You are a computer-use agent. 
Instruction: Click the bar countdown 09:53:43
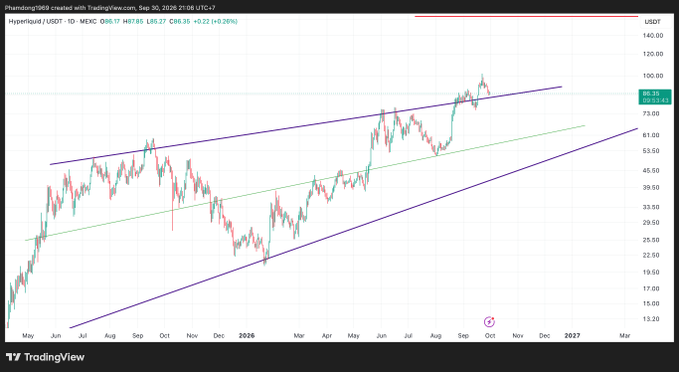click(655, 100)
